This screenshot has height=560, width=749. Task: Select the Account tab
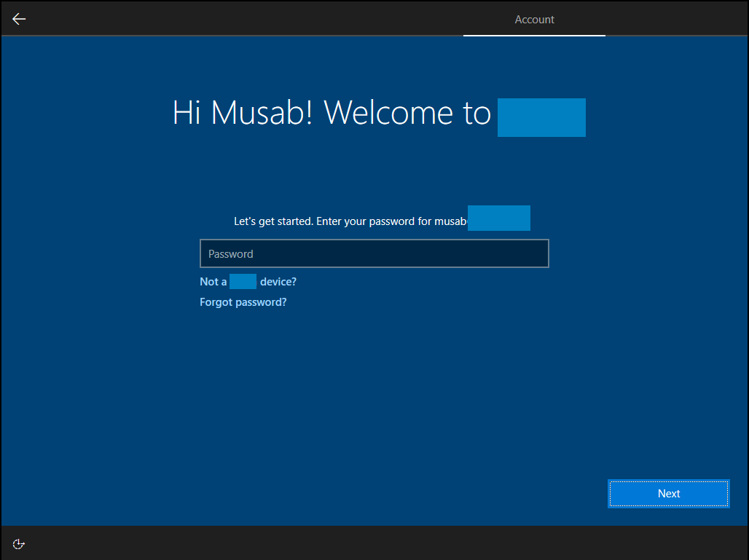click(x=534, y=20)
